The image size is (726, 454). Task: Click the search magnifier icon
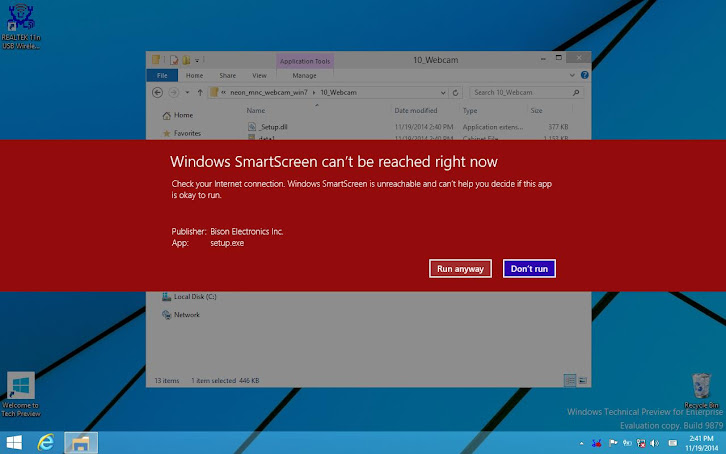click(x=576, y=93)
